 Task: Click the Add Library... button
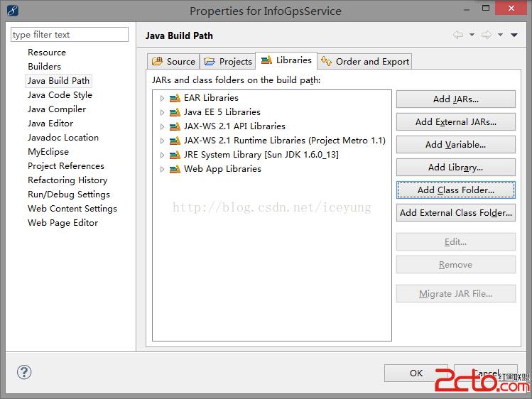tap(456, 167)
